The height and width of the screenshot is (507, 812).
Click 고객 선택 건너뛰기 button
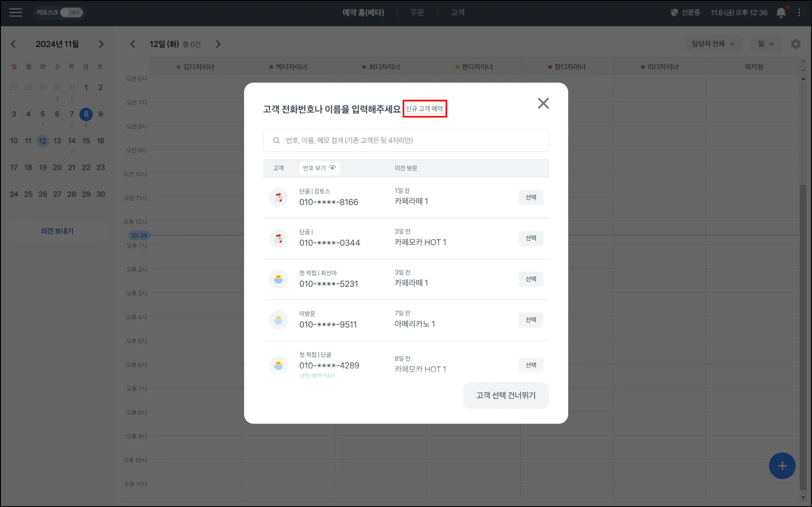506,395
